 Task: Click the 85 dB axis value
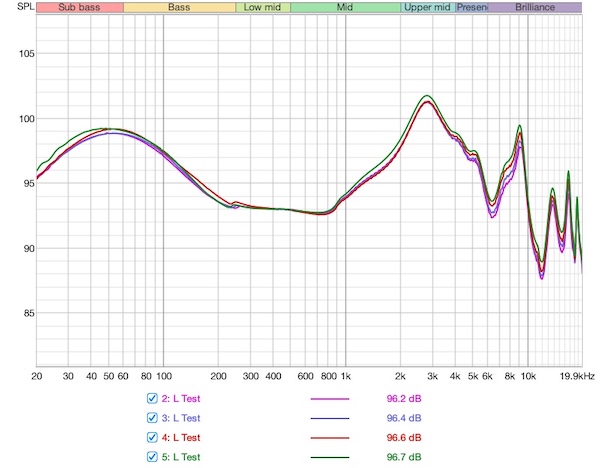pos(29,313)
